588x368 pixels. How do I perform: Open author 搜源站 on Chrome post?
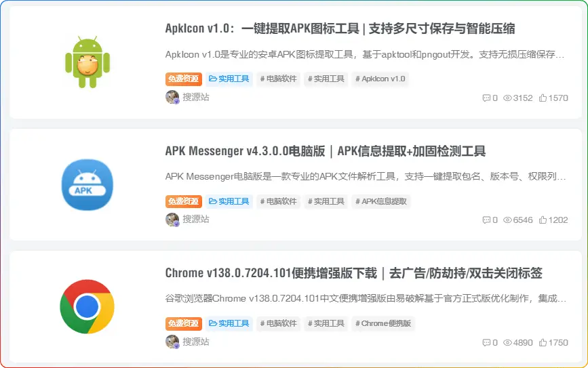(x=196, y=342)
